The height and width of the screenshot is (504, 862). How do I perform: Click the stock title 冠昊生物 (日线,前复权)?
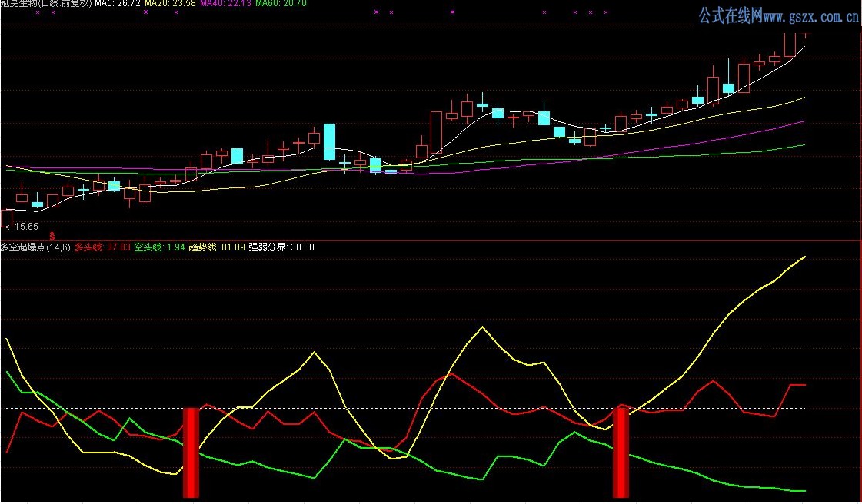pos(46,3)
